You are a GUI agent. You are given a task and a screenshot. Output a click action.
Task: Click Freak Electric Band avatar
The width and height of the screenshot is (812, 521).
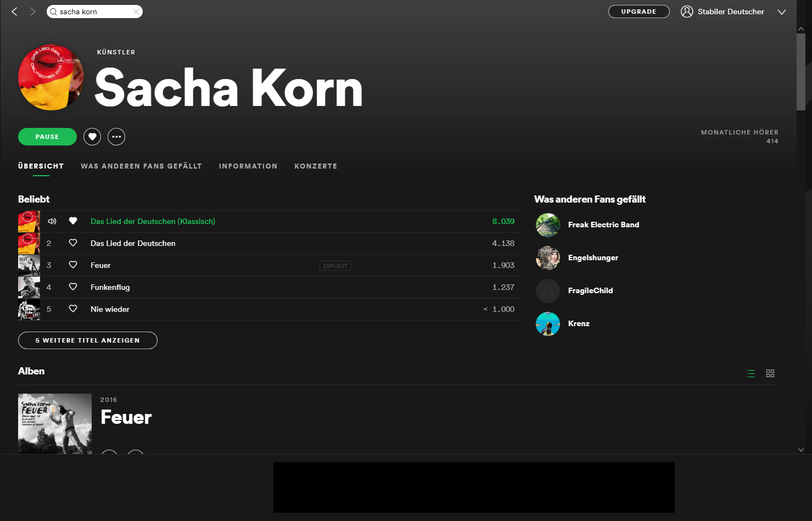(x=548, y=225)
